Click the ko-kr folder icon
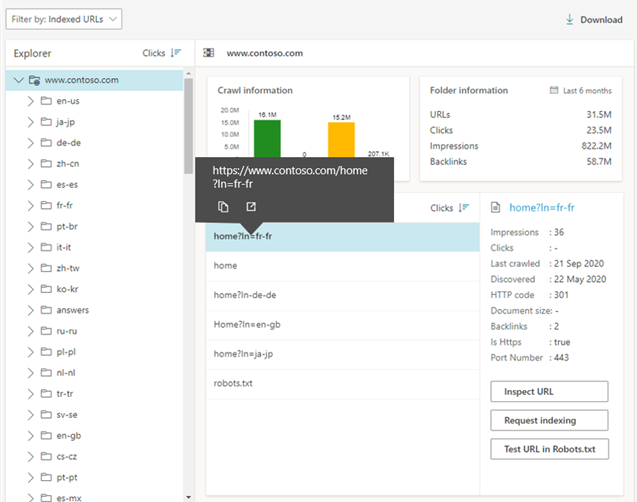 pos(46,289)
